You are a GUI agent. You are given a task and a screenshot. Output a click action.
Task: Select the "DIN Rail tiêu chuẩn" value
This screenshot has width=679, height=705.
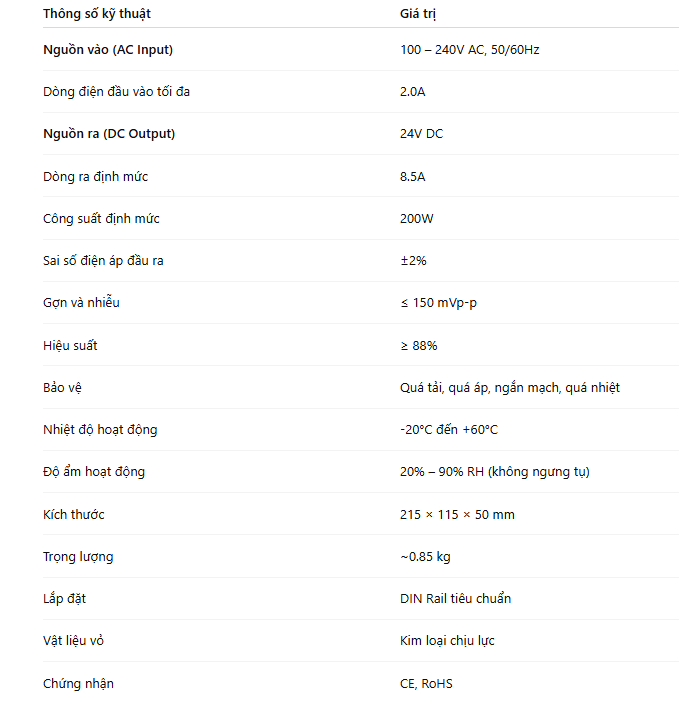tap(455, 598)
